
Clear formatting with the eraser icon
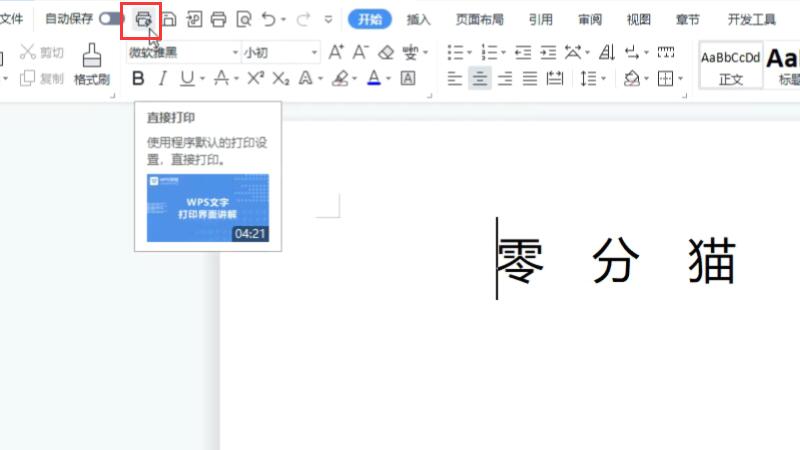pyautogui.click(x=386, y=52)
